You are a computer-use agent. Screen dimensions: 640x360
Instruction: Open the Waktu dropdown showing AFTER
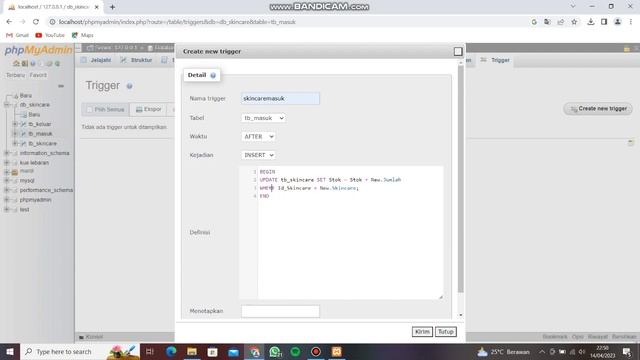[x=258, y=137]
